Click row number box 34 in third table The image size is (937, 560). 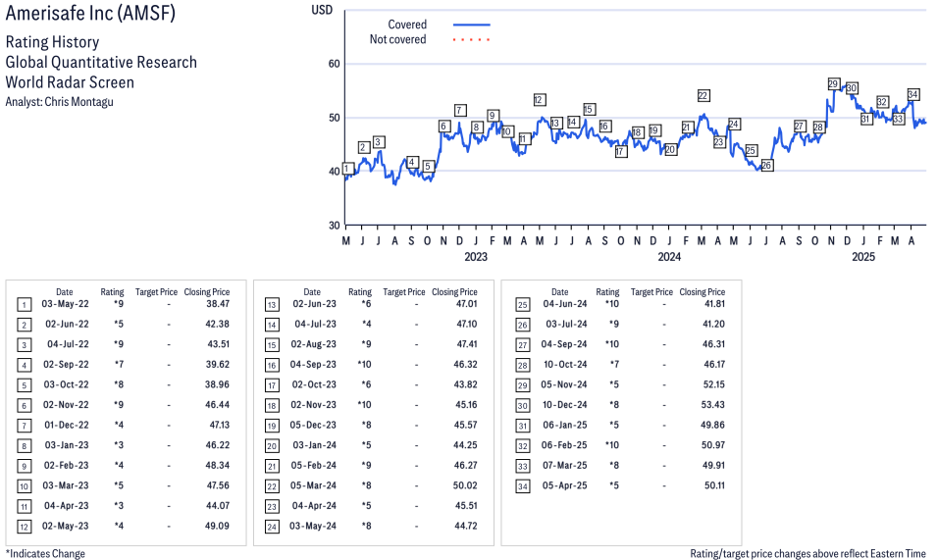pyautogui.click(x=522, y=486)
